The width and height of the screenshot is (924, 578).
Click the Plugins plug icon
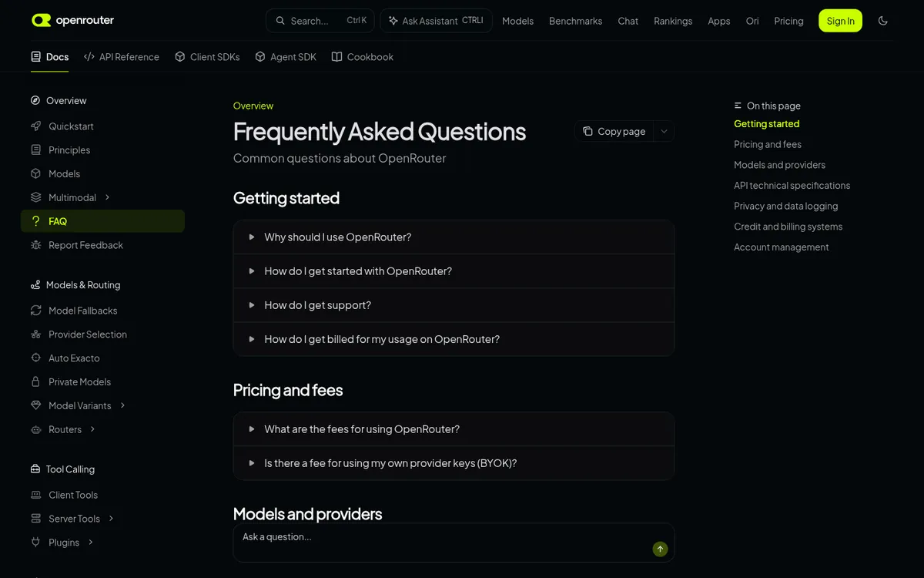coord(35,542)
